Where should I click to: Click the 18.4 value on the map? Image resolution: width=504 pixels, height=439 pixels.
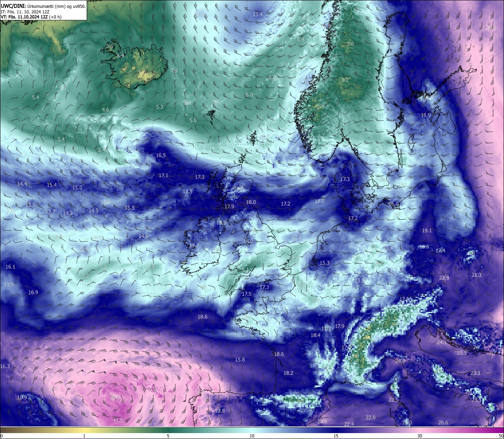pos(315,335)
